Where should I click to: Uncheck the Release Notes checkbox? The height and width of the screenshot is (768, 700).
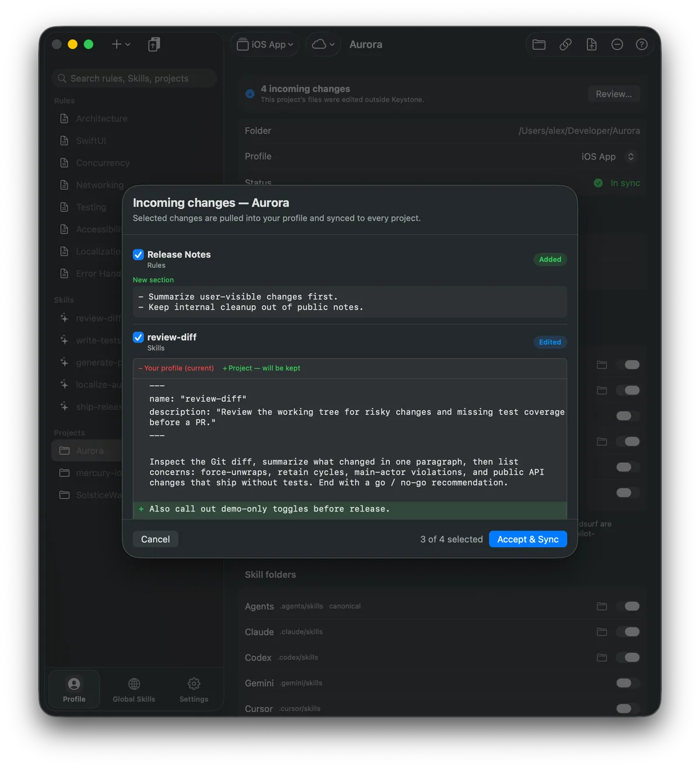click(138, 254)
